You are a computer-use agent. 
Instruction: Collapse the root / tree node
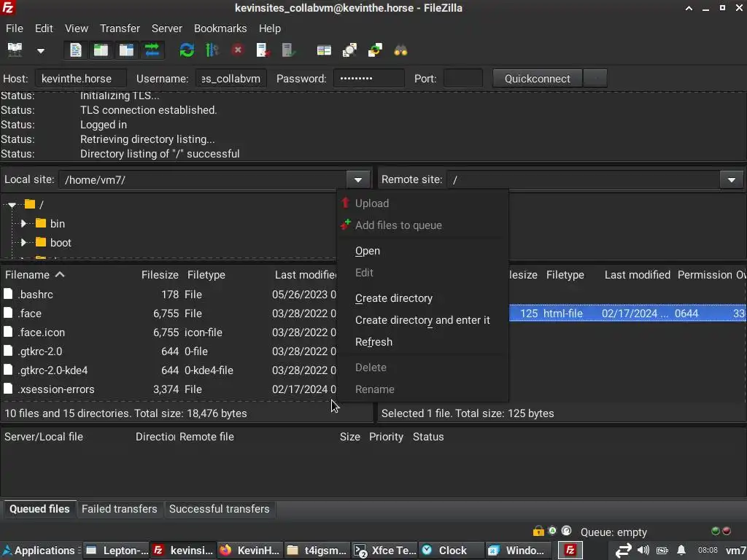[12, 204]
